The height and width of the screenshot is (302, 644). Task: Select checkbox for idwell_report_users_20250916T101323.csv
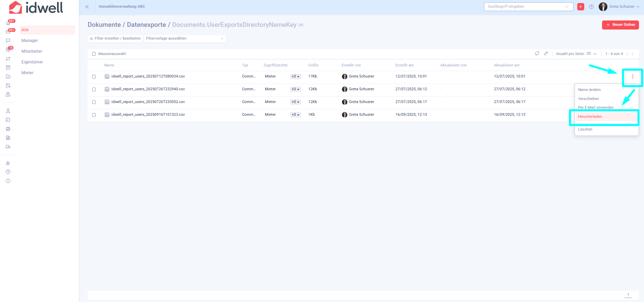94,115
